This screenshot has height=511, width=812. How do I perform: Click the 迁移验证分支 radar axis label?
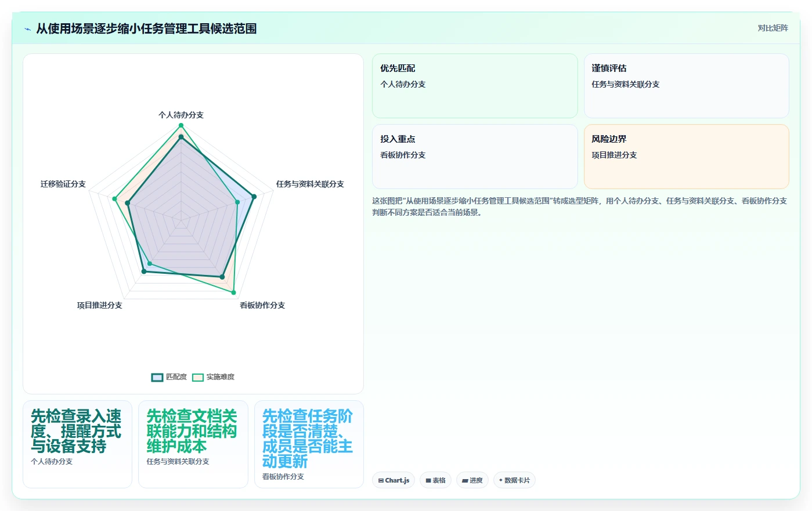tap(63, 184)
